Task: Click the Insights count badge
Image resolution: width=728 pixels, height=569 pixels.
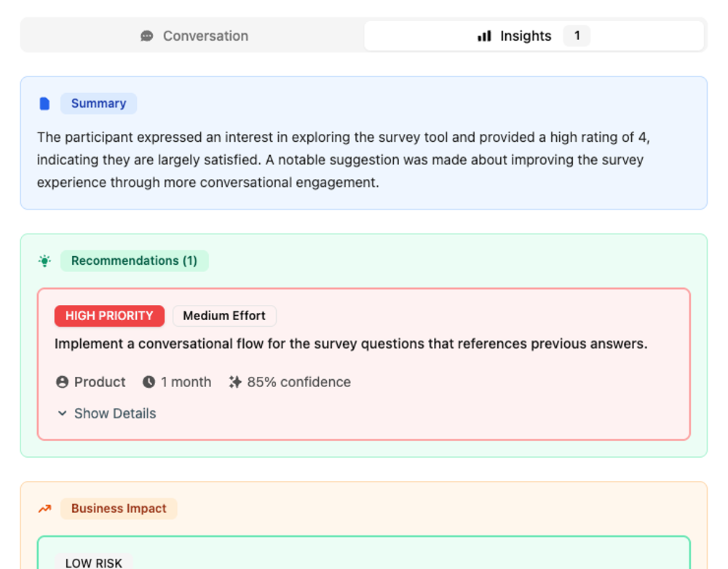Action: click(x=577, y=36)
